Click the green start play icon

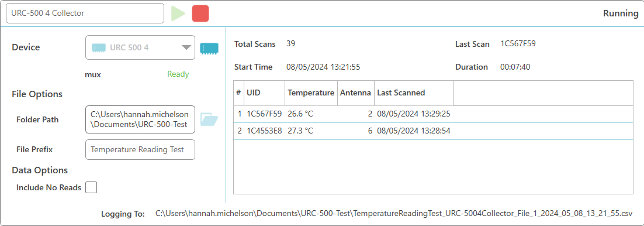point(178,13)
